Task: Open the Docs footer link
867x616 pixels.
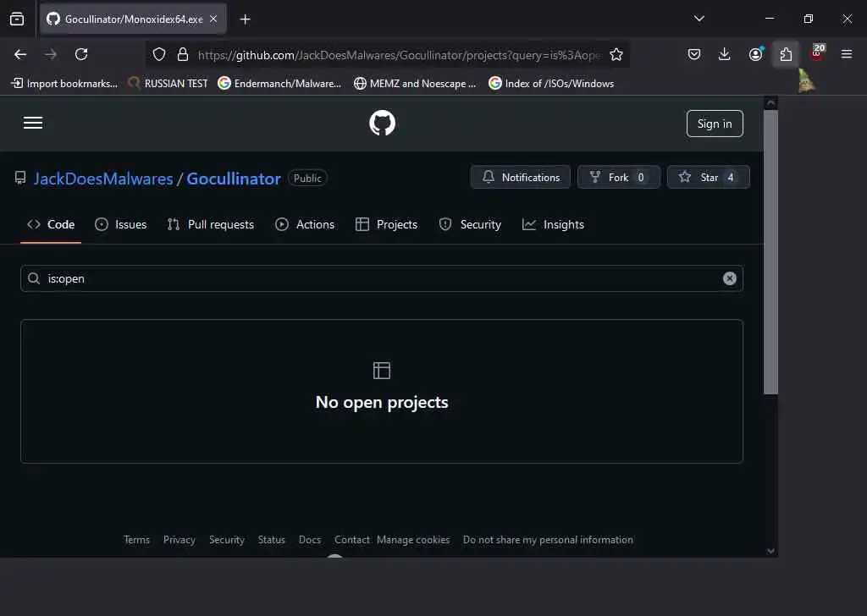Action: point(310,540)
